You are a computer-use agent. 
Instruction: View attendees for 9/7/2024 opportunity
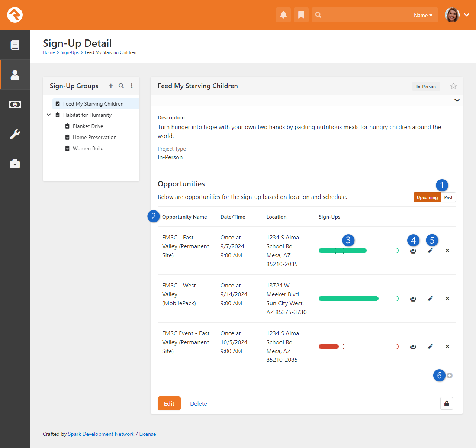[x=413, y=251]
